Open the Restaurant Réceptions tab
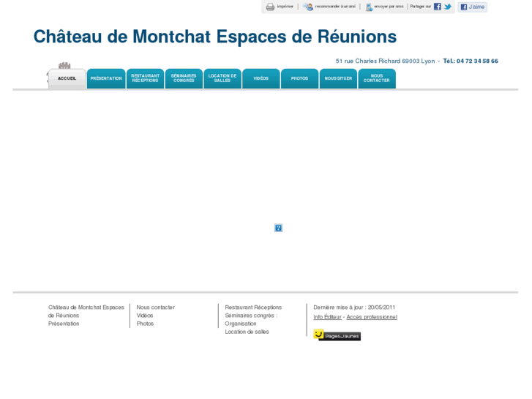The width and height of the screenshot is (532, 399). click(x=145, y=79)
